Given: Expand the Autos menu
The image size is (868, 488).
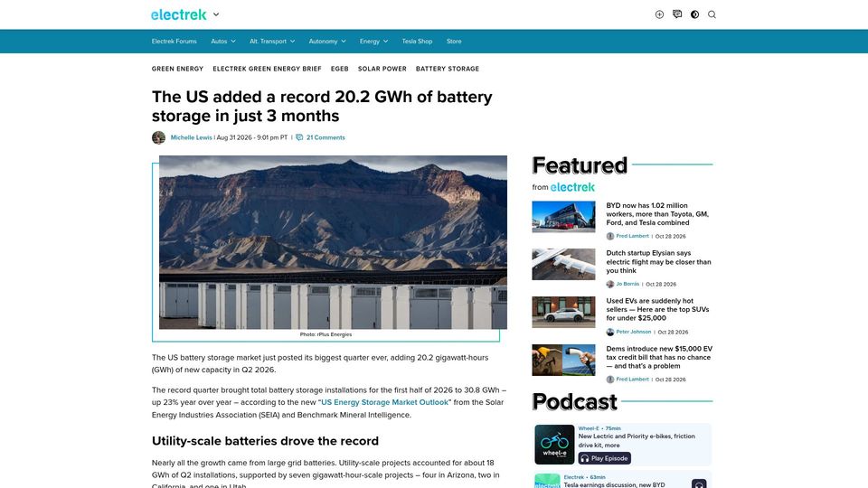Looking at the screenshot, I should (223, 42).
